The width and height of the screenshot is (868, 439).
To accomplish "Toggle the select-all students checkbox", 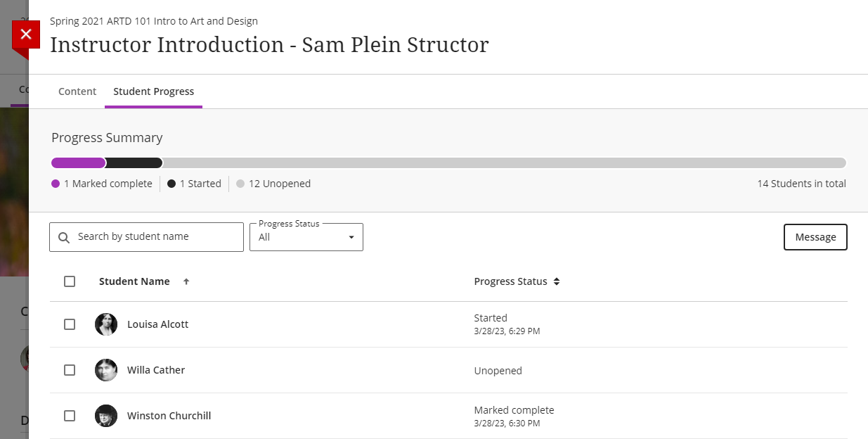I will click(x=70, y=281).
